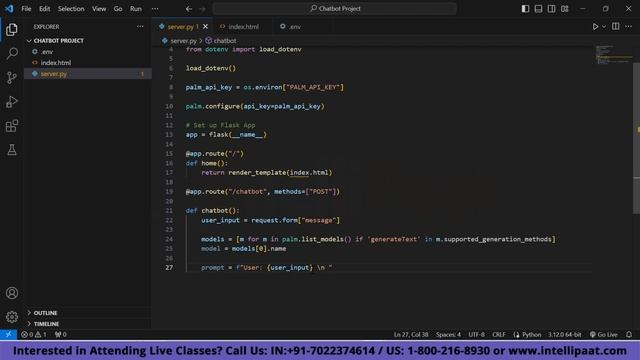The height and width of the screenshot is (360, 640).
Task: Switch to the index.html tab
Action: [243, 27]
